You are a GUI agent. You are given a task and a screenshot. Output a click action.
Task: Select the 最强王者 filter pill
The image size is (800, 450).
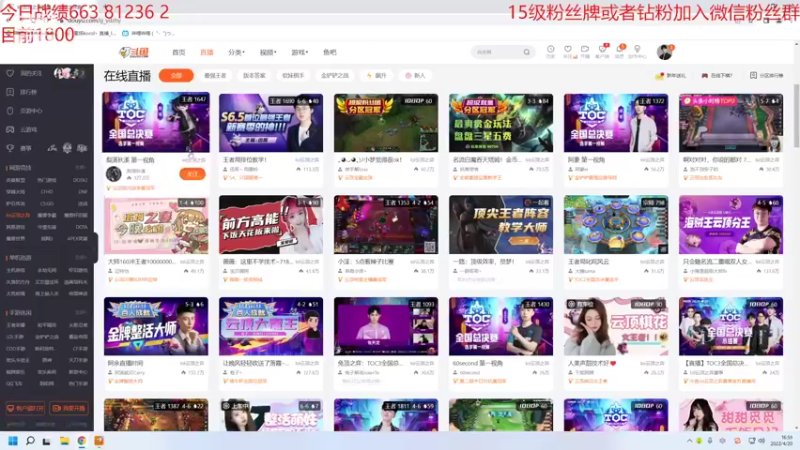215,76
